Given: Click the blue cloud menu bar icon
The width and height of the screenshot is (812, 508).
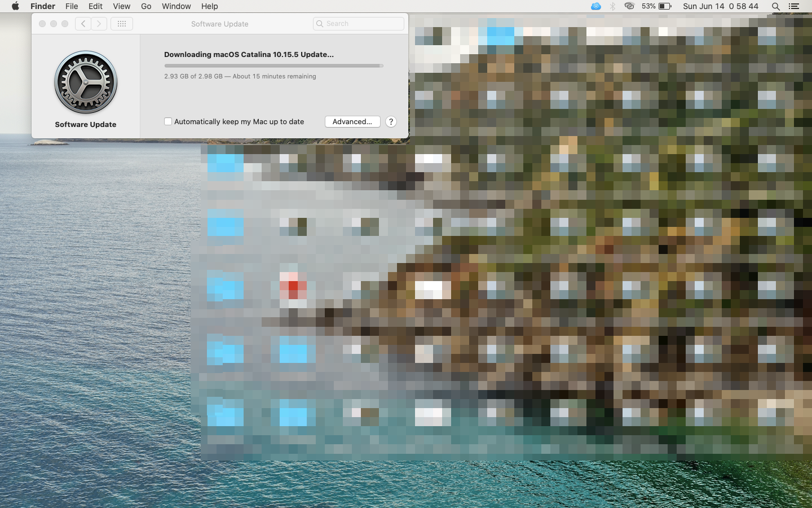Looking at the screenshot, I should pyautogui.click(x=595, y=6).
